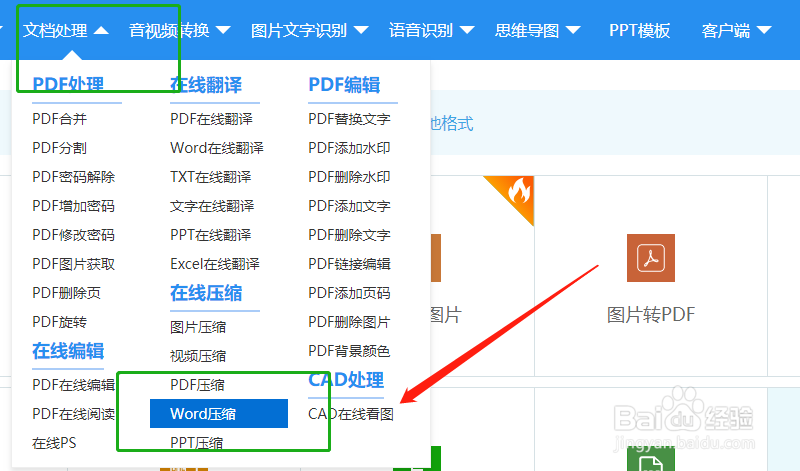Open 在线PS editor link

pos(54,443)
